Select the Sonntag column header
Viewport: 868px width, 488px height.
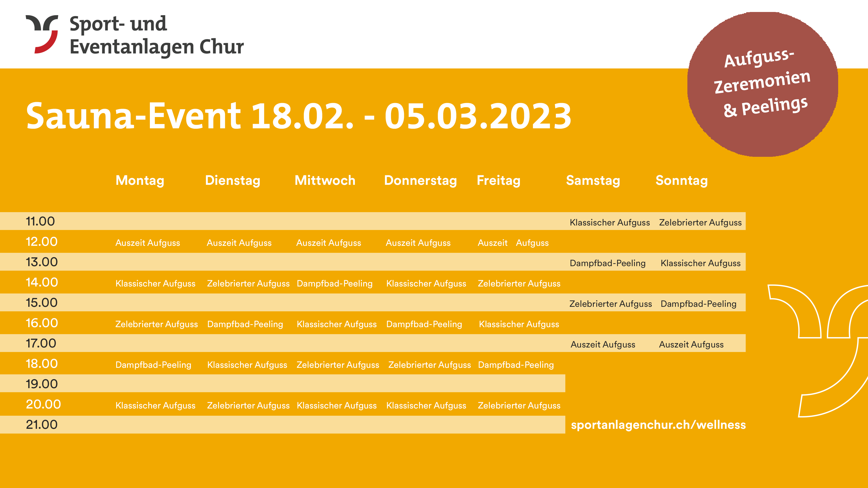[x=682, y=181]
